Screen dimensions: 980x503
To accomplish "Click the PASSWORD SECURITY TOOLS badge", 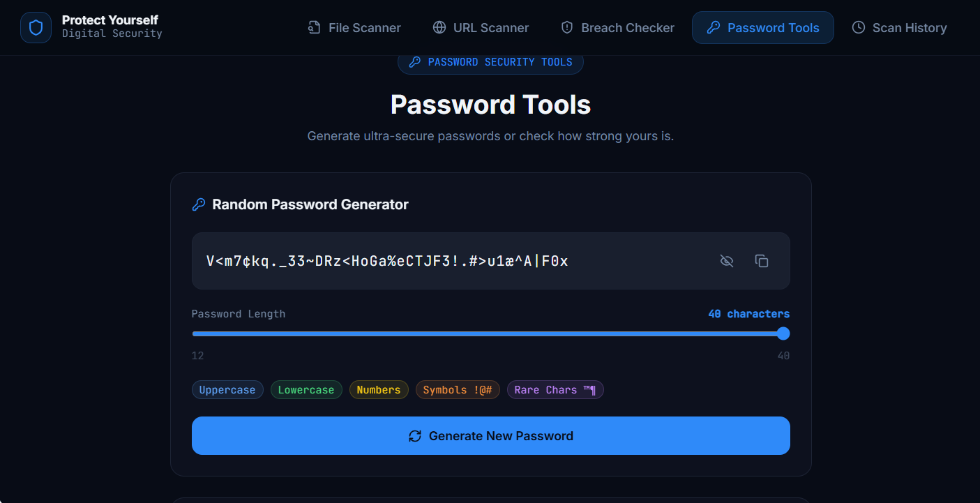I will point(490,62).
